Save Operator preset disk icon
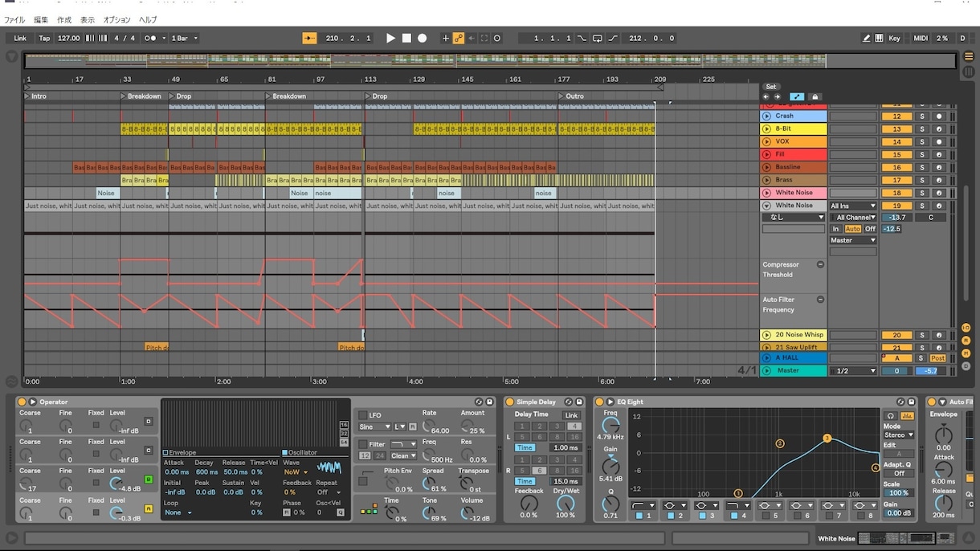 click(x=489, y=402)
